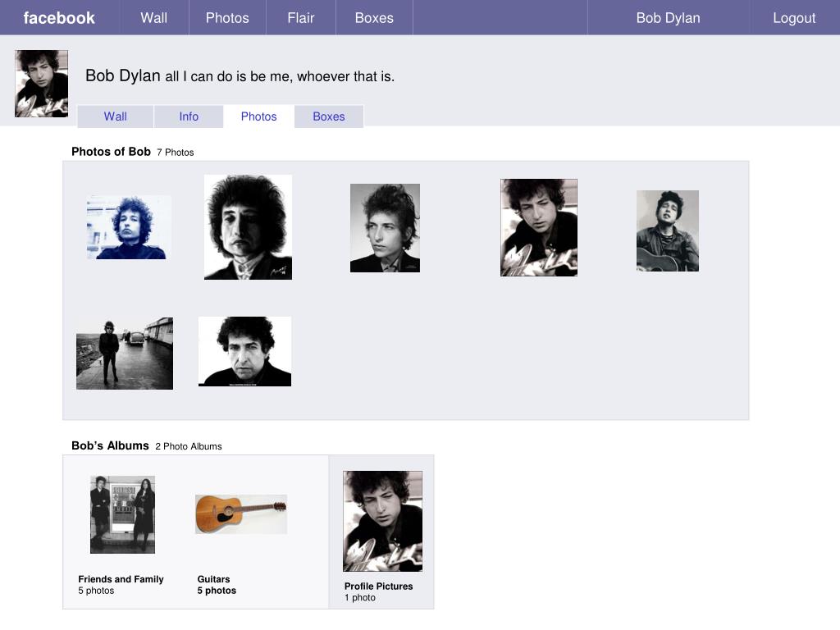The width and height of the screenshot is (840, 630).
Task: Switch to the Info profile tab
Action: point(189,116)
